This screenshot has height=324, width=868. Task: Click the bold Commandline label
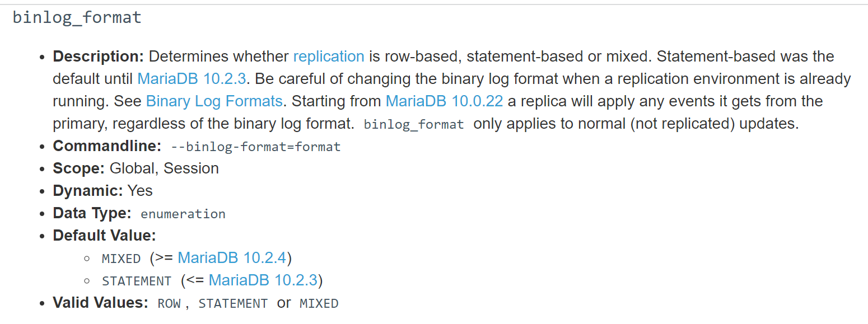(x=107, y=146)
